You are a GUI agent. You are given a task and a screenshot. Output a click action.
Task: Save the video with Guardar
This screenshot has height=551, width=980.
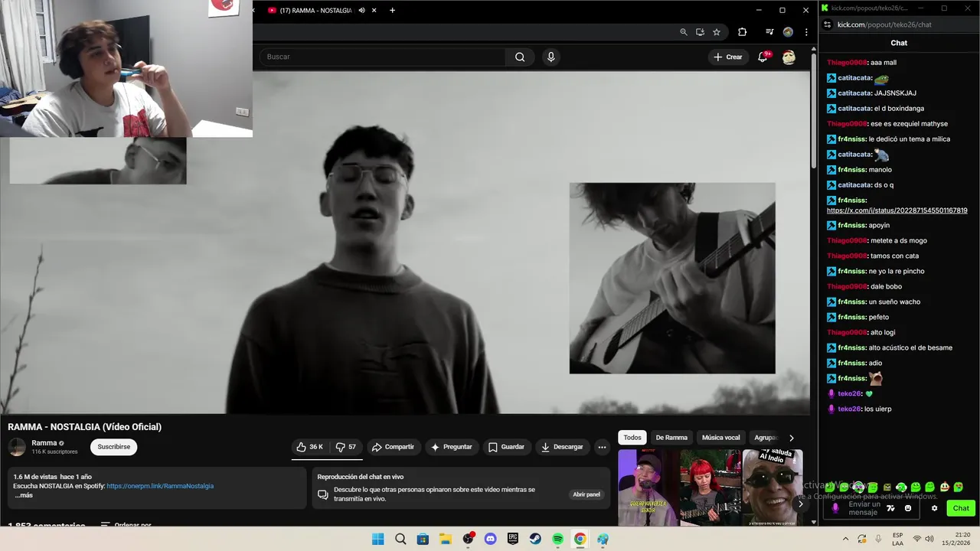pos(506,447)
